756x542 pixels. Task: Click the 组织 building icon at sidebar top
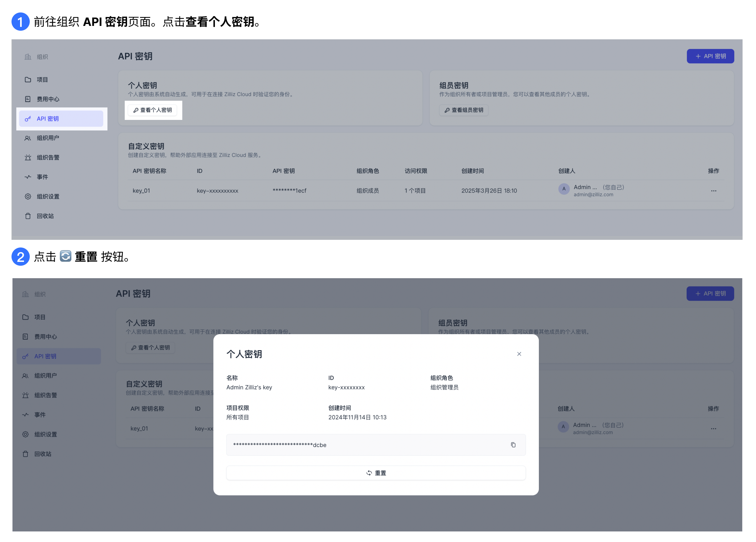click(x=28, y=57)
